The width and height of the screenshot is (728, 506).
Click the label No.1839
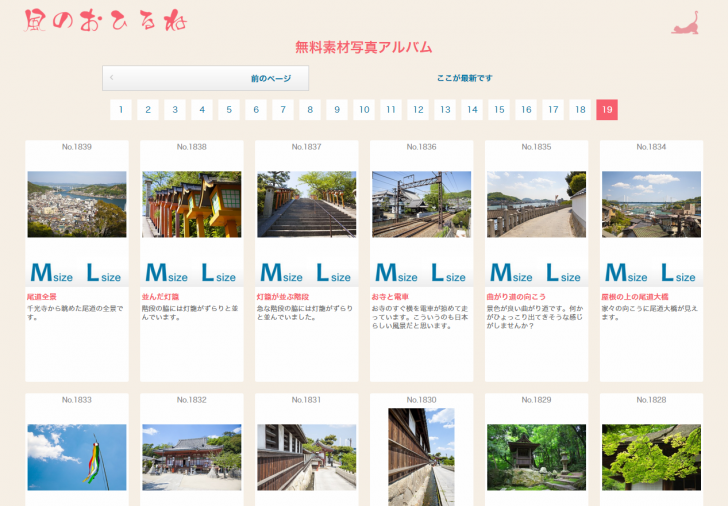point(77,147)
